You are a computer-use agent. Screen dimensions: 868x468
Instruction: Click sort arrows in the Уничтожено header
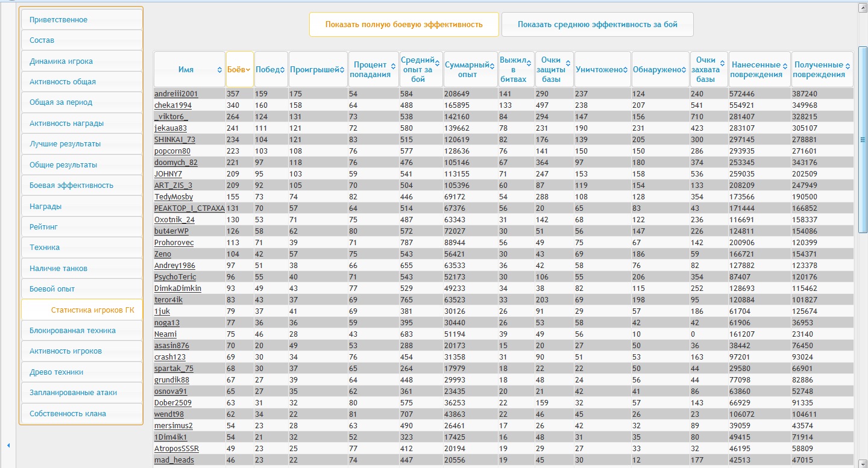(626, 70)
